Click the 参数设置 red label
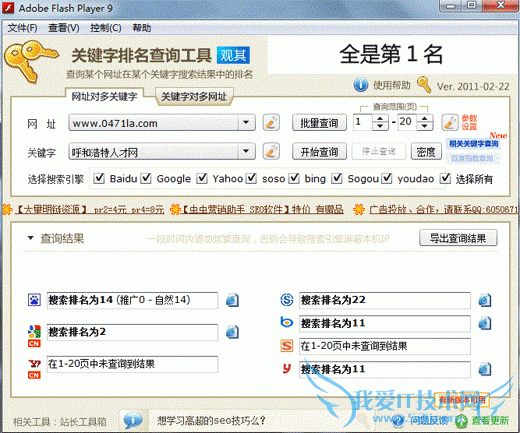The image size is (520, 433). click(x=469, y=122)
